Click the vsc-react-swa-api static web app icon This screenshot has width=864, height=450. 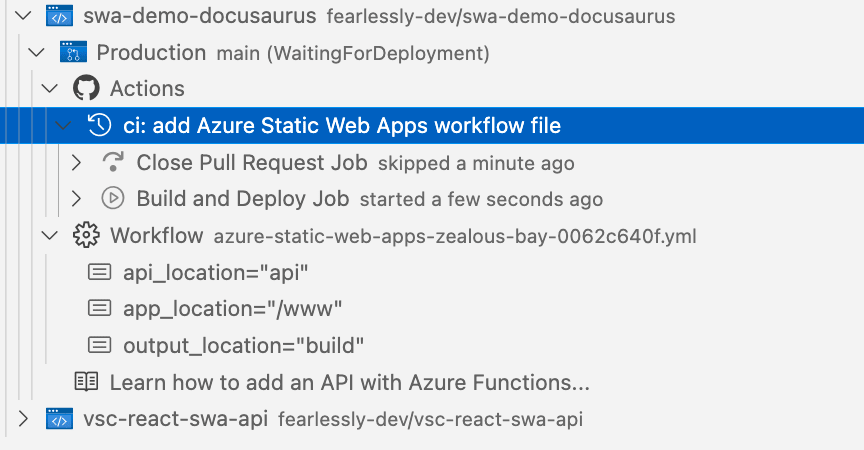pos(60,419)
